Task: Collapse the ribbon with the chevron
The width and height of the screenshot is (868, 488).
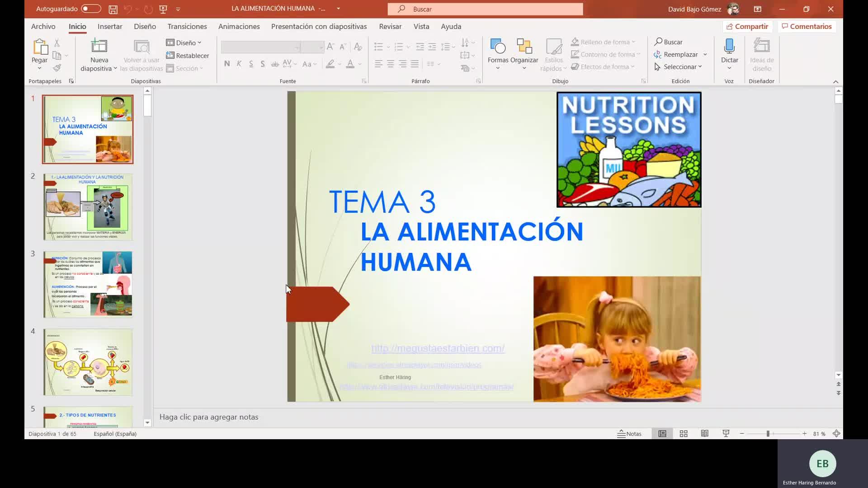Action: [835, 82]
